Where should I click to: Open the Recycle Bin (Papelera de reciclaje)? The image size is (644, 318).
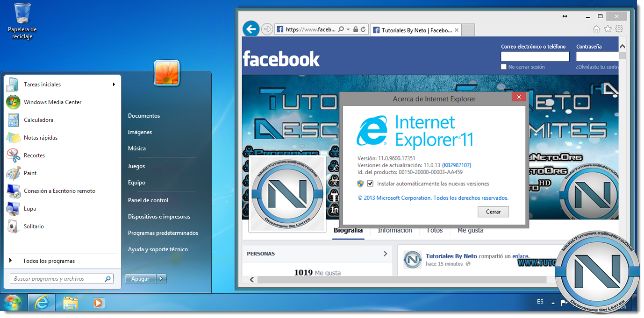(x=22, y=21)
